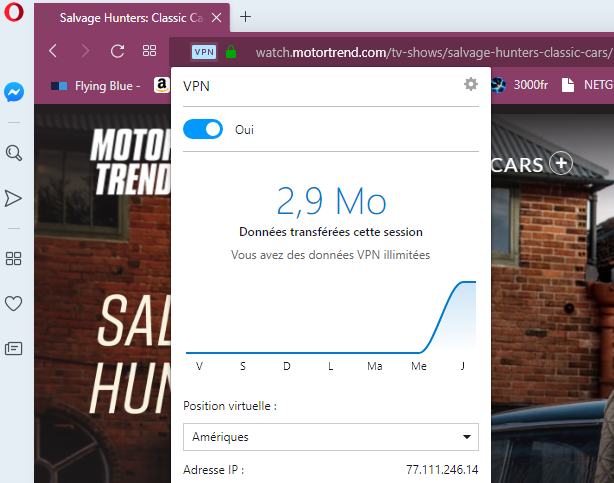Open My Flow send icon in sidebar
Viewport: 614px width, 483px height.
tap(13, 198)
